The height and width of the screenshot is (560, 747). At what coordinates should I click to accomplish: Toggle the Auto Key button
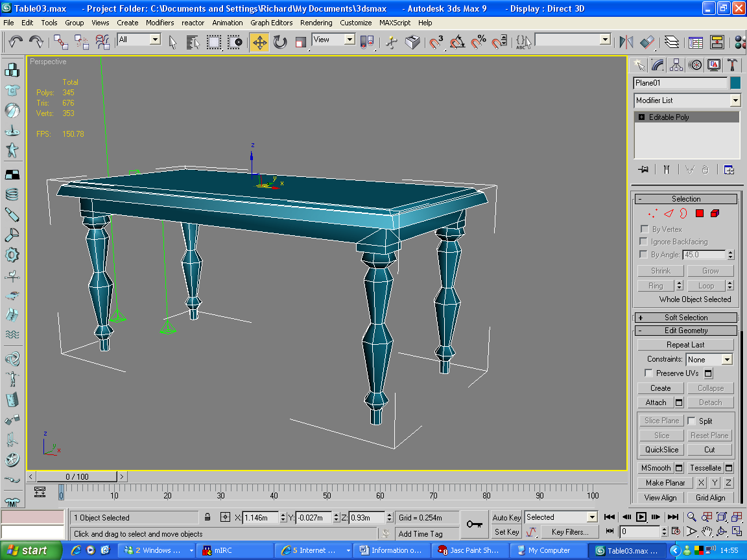pos(506,517)
